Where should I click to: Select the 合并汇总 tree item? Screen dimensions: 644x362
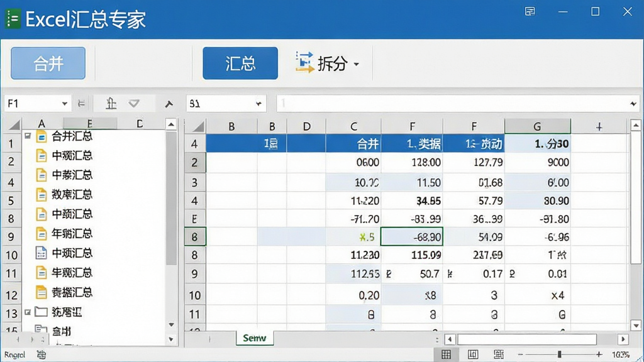72,136
